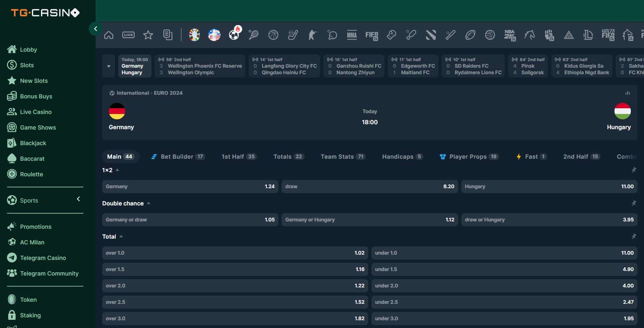Open the Fast markets tab

531,157
